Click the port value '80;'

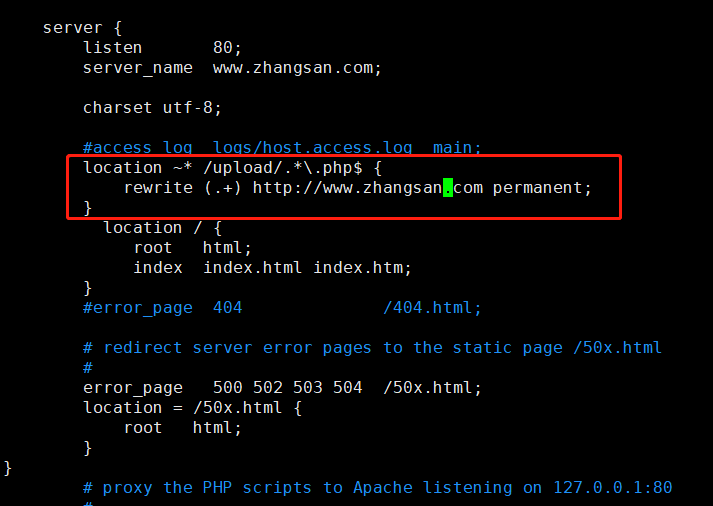[227, 48]
